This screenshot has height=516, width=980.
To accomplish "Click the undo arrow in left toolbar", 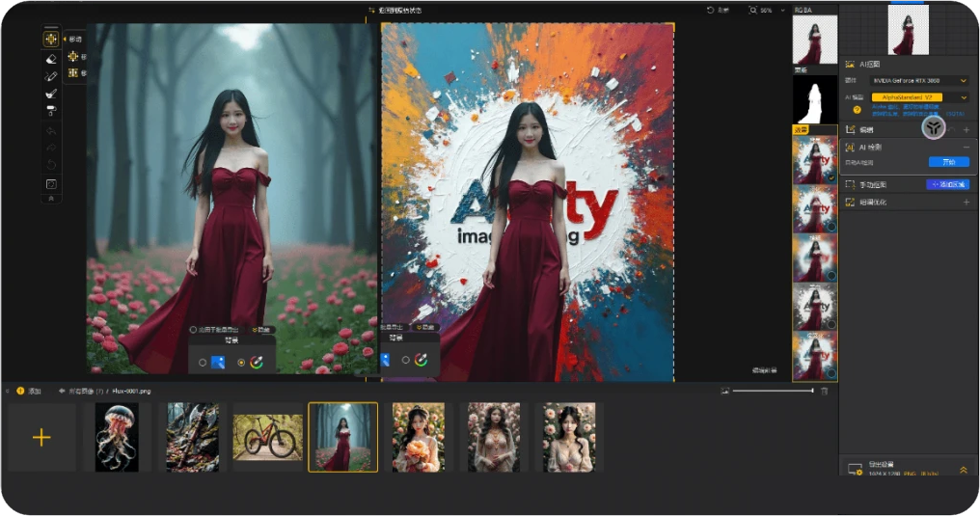I will coord(51,130).
